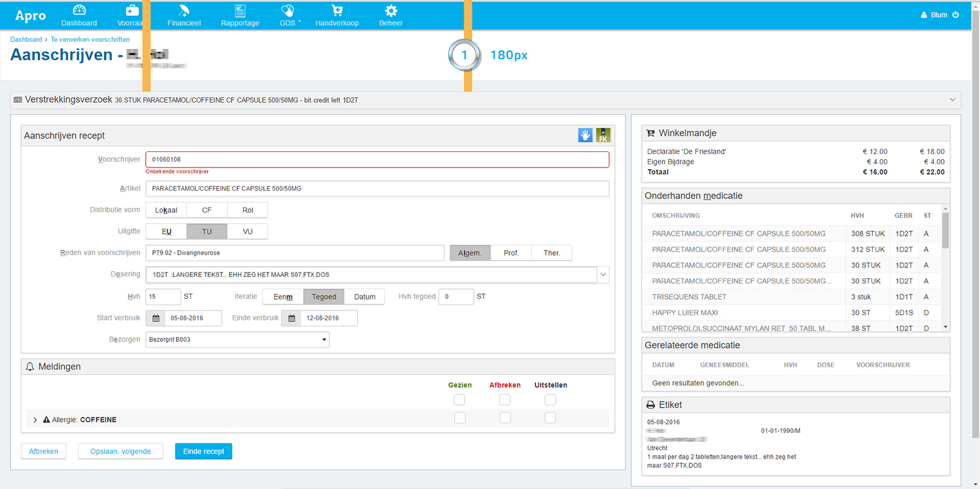
Task: Click the Handverkoop shopping cart icon
Action: coord(337,11)
